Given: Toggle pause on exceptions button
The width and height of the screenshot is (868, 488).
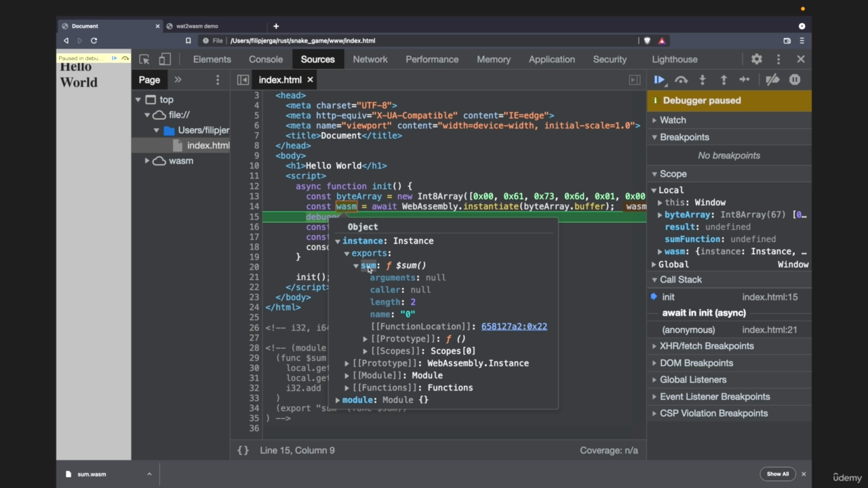Looking at the screenshot, I should click(795, 80).
